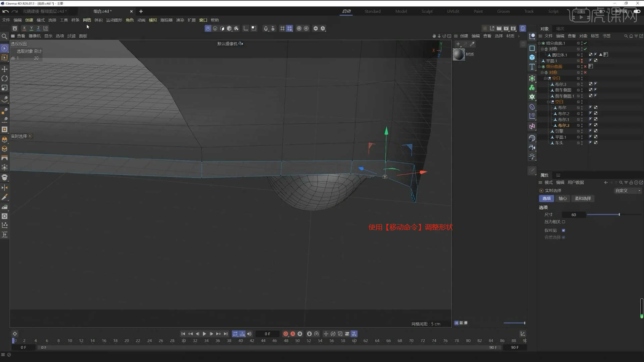Open the camera objects icon in palette

coord(532,147)
